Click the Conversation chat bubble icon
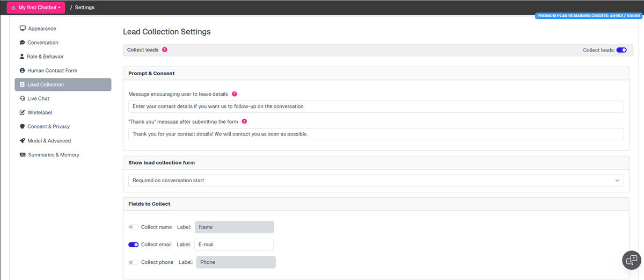The image size is (644, 280). pyautogui.click(x=23, y=42)
